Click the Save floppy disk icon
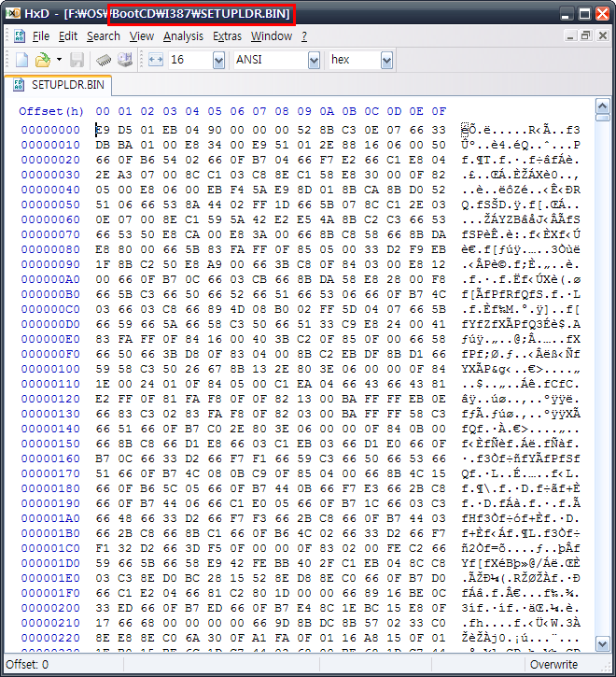This screenshot has height=677, width=616. coord(77,60)
